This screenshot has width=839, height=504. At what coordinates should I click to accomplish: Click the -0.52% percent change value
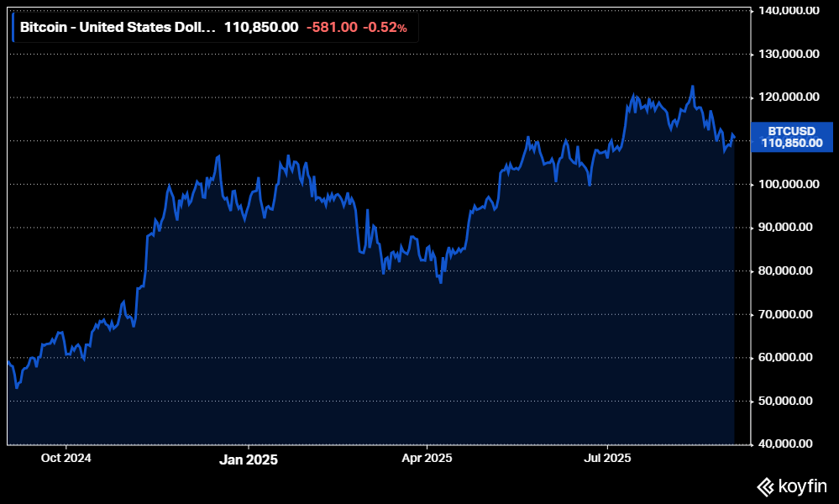click(x=385, y=27)
